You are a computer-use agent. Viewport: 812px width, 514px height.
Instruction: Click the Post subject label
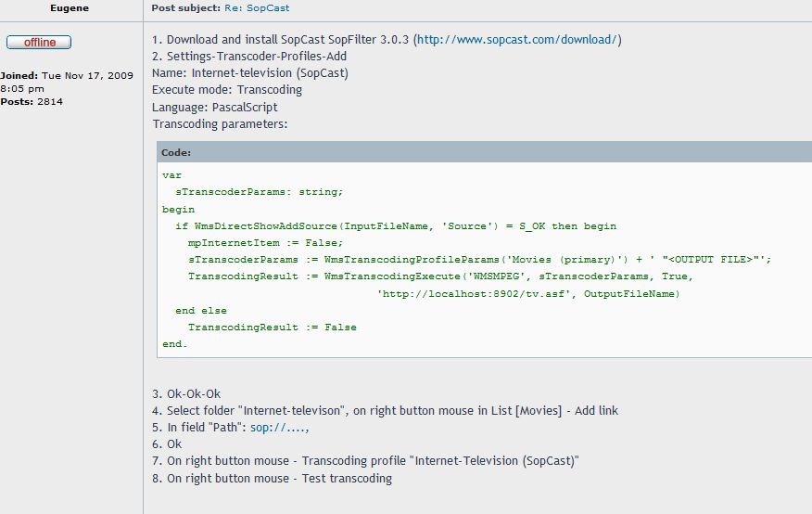point(186,8)
